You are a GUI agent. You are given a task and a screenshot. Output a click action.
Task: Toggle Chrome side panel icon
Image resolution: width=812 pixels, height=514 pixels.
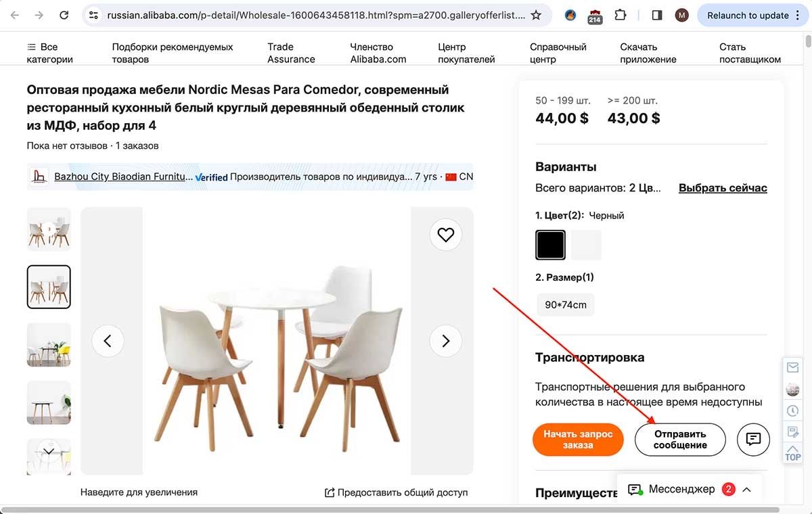pyautogui.click(x=656, y=15)
